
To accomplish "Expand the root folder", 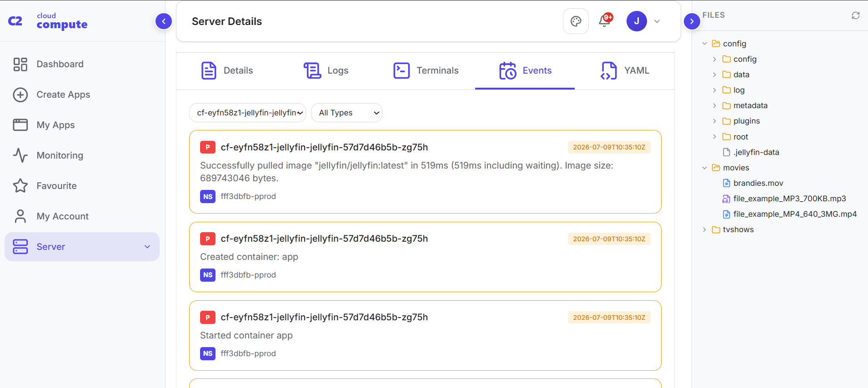I will coord(714,137).
